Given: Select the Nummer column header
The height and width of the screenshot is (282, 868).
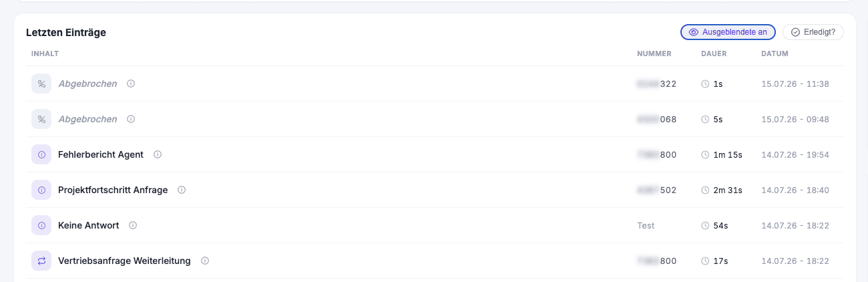Looking at the screenshot, I should [654, 53].
